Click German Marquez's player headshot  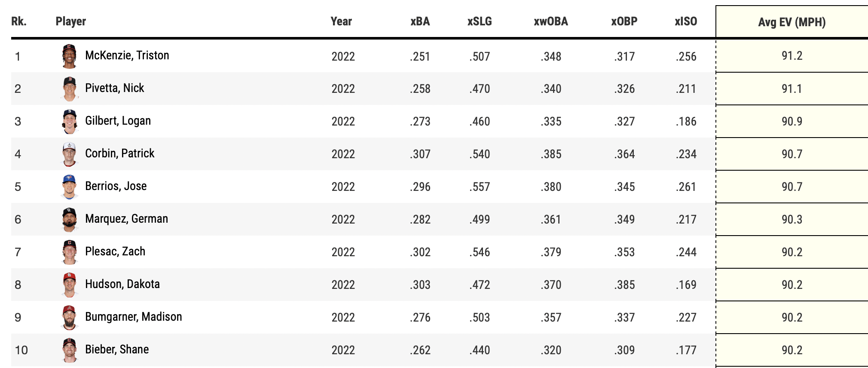click(69, 220)
